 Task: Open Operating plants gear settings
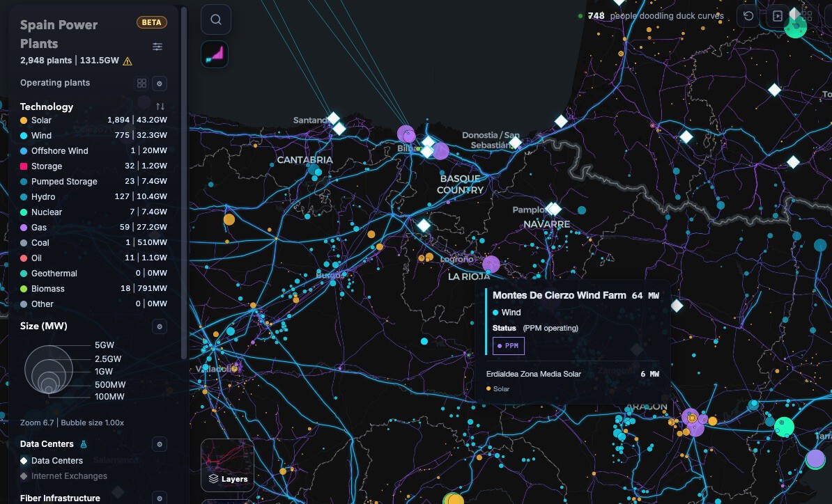click(159, 84)
